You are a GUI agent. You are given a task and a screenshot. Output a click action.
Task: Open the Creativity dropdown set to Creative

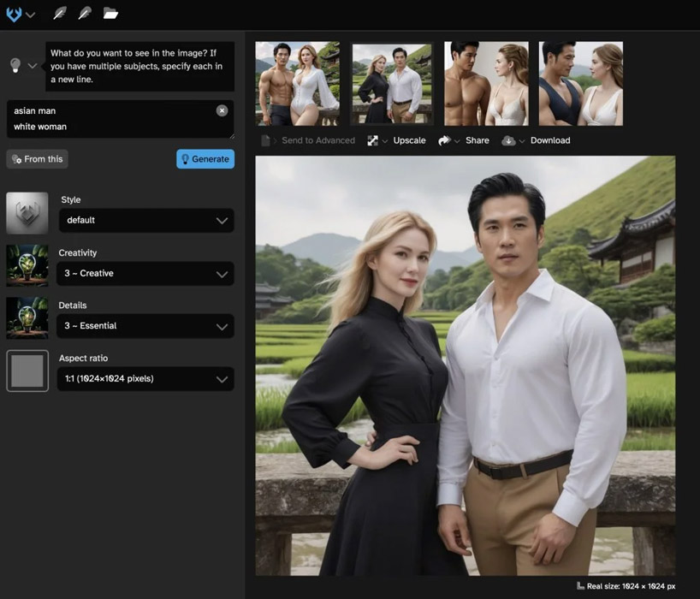[145, 273]
